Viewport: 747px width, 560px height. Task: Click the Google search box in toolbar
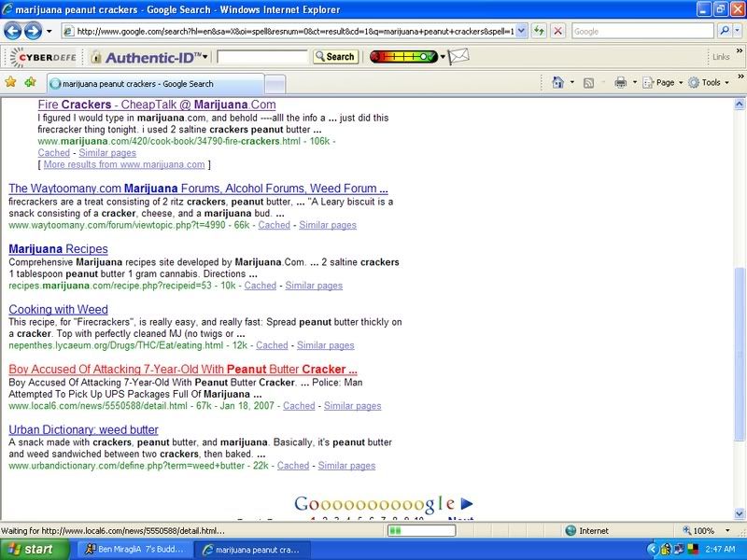point(642,32)
